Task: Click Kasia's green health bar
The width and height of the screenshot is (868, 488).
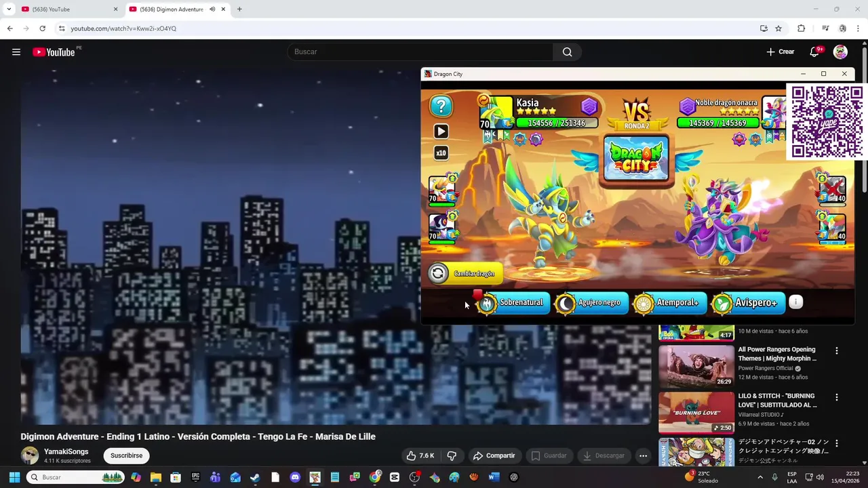Action: point(556,123)
